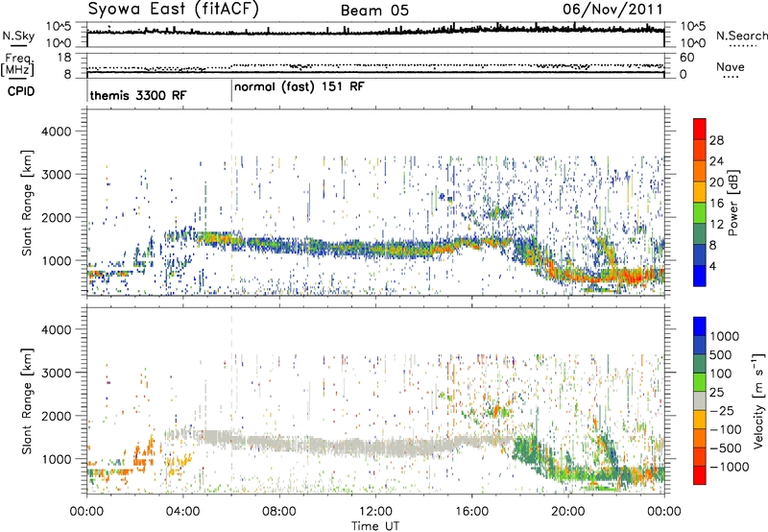Click the velocity panel range tick '2000'
Image resolution: width=768 pixels, height=532 pixels.
(56, 416)
